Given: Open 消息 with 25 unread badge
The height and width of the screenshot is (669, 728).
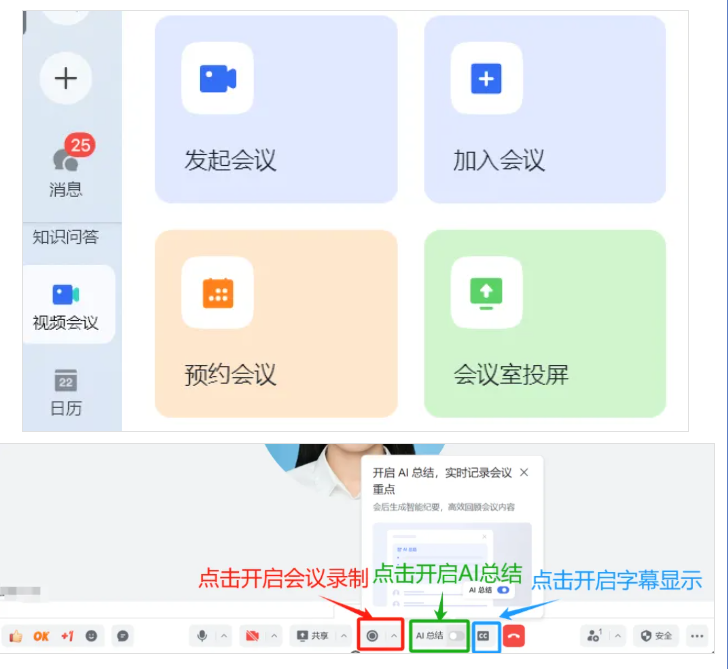Looking at the screenshot, I should (x=66, y=165).
